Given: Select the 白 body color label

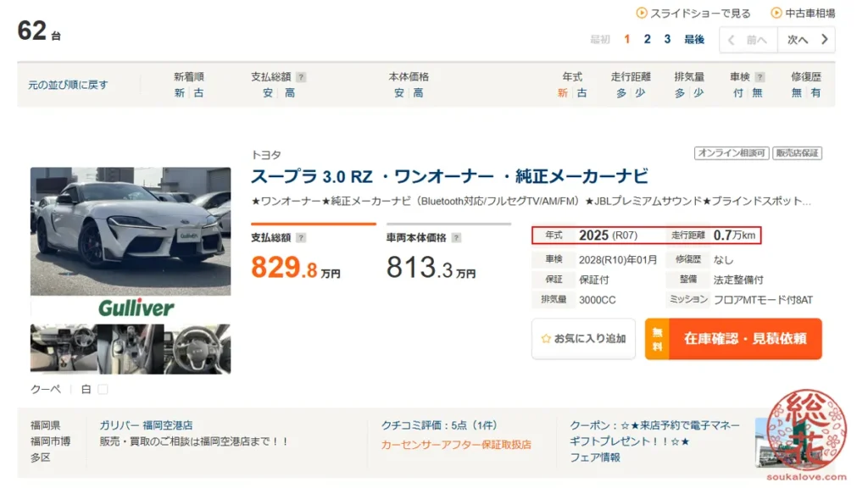Looking at the screenshot, I should coord(85,388).
